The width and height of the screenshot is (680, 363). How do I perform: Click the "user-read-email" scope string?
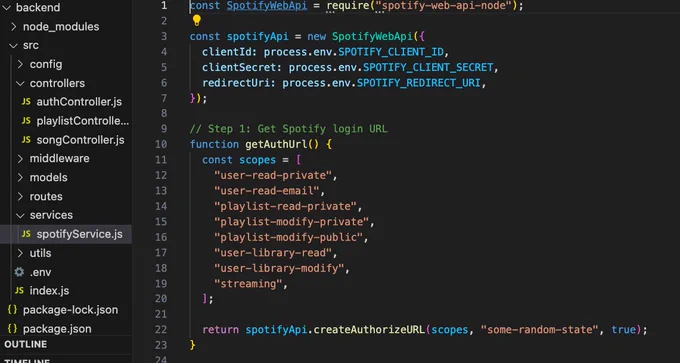click(267, 191)
